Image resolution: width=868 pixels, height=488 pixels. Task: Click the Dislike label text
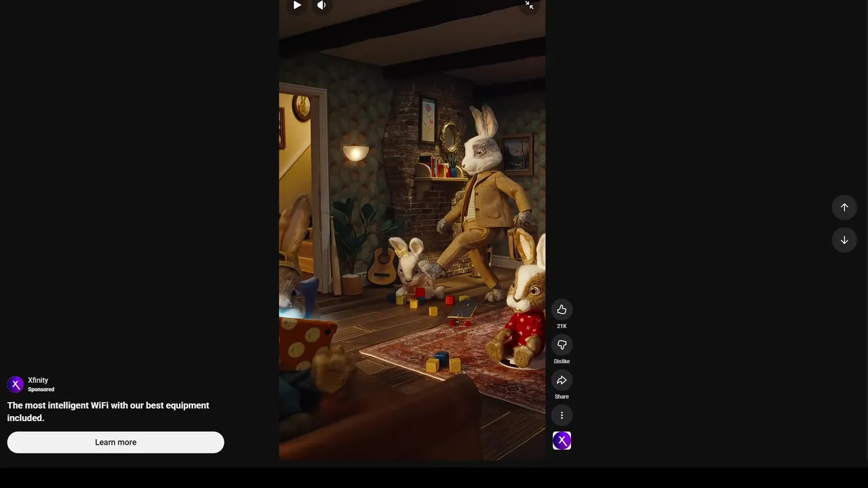(561, 361)
